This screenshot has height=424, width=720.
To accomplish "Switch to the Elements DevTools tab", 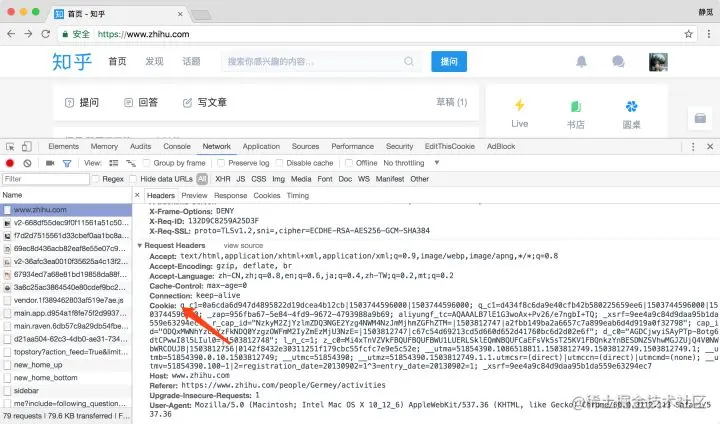I will (63, 147).
